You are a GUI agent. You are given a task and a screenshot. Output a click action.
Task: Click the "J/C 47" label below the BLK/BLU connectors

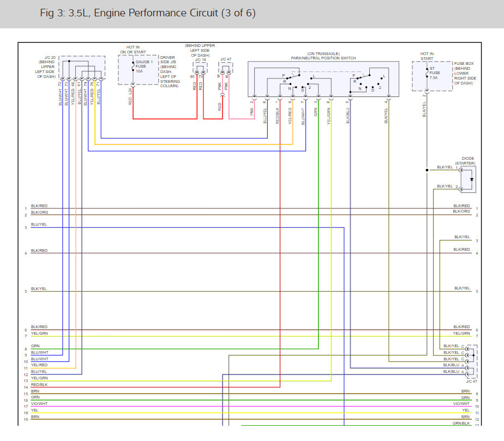click(x=471, y=381)
